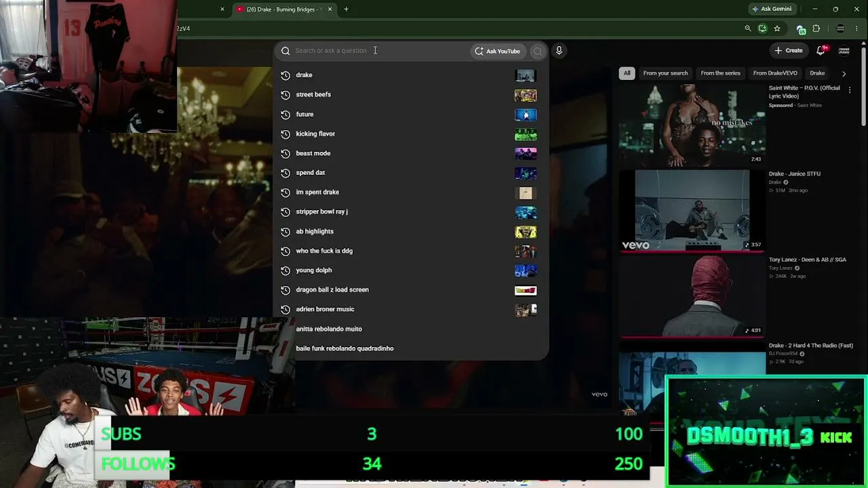The width and height of the screenshot is (868, 488).
Task: Choose 'baile funk rebolando quadradinho' suggestion
Action: point(411,348)
